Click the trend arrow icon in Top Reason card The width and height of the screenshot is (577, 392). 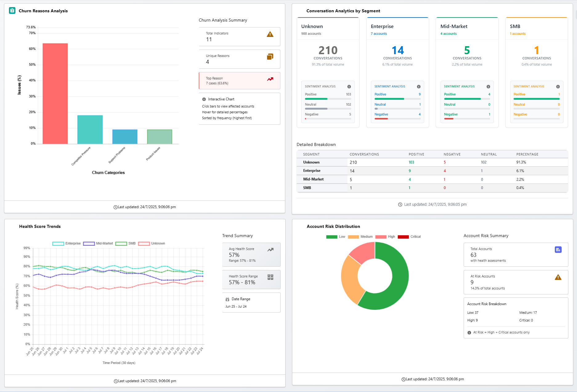270,79
